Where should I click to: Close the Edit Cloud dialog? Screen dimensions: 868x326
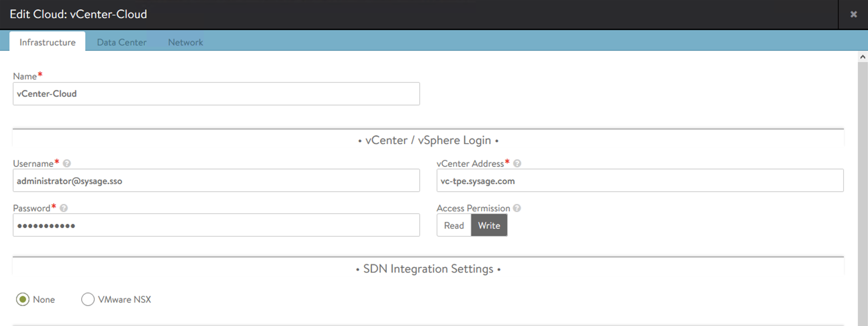tap(853, 14)
